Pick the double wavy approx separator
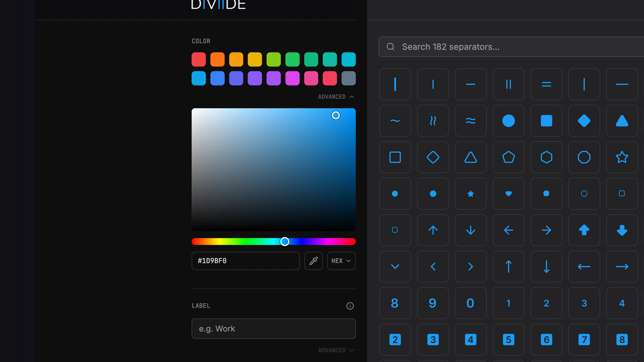The width and height of the screenshot is (644, 362). pos(470,121)
